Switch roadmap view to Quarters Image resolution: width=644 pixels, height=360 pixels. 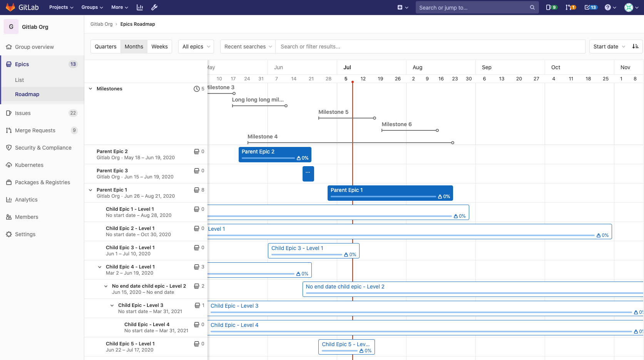click(x=105, y=46)
